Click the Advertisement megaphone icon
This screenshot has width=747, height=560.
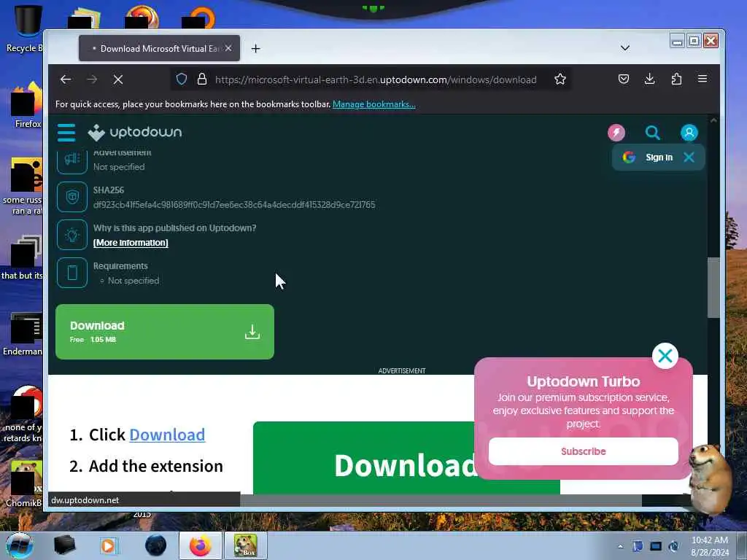pyautogui.click(x=72, y=160)
